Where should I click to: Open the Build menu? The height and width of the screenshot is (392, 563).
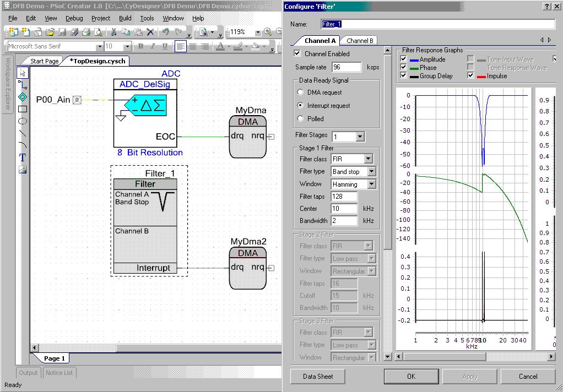coord(125,18)
